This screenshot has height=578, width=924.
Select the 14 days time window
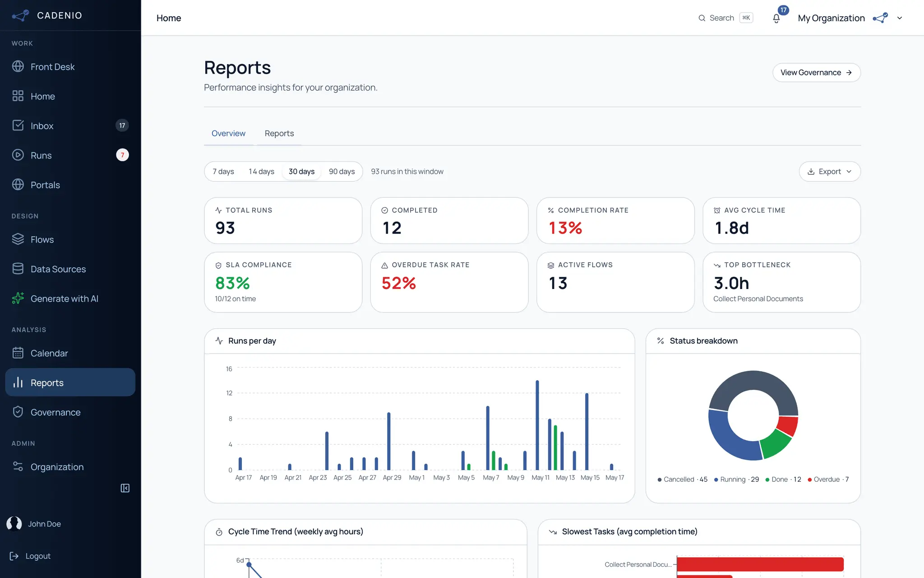point(261,172)
